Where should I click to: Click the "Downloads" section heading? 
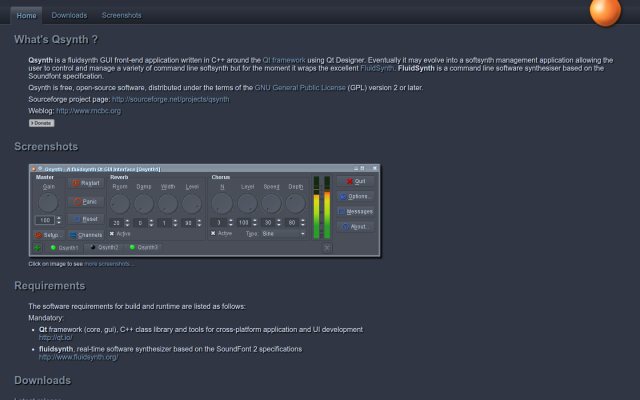coord(42,380)
